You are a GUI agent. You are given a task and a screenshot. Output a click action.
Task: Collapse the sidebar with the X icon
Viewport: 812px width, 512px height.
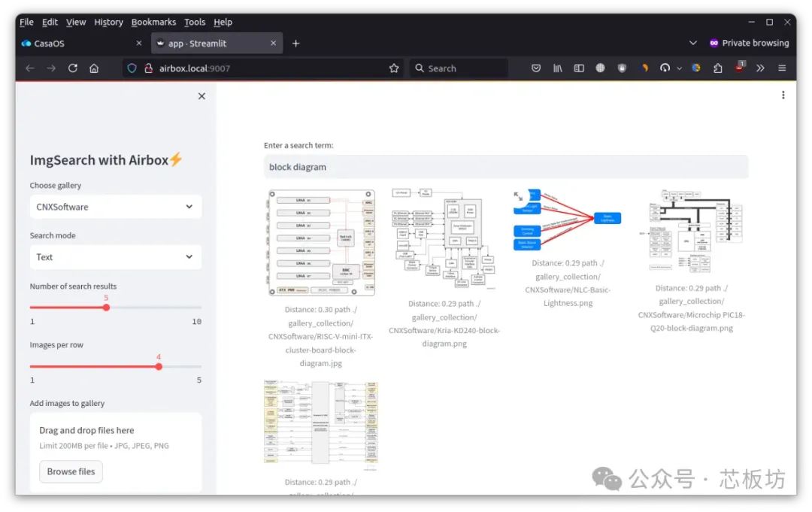[201, 96]
